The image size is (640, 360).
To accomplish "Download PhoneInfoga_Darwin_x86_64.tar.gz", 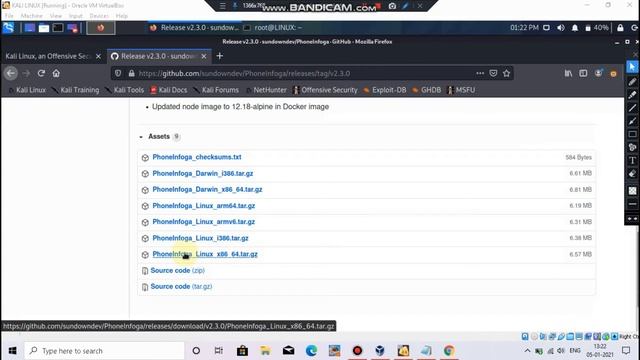I will coord(207,189).
